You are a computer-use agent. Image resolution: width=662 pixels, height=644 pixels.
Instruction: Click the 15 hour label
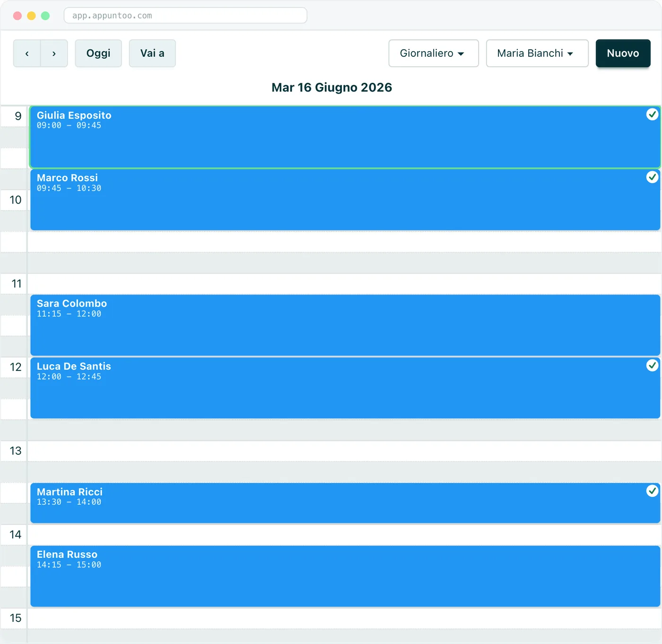(x=16, y=618)
